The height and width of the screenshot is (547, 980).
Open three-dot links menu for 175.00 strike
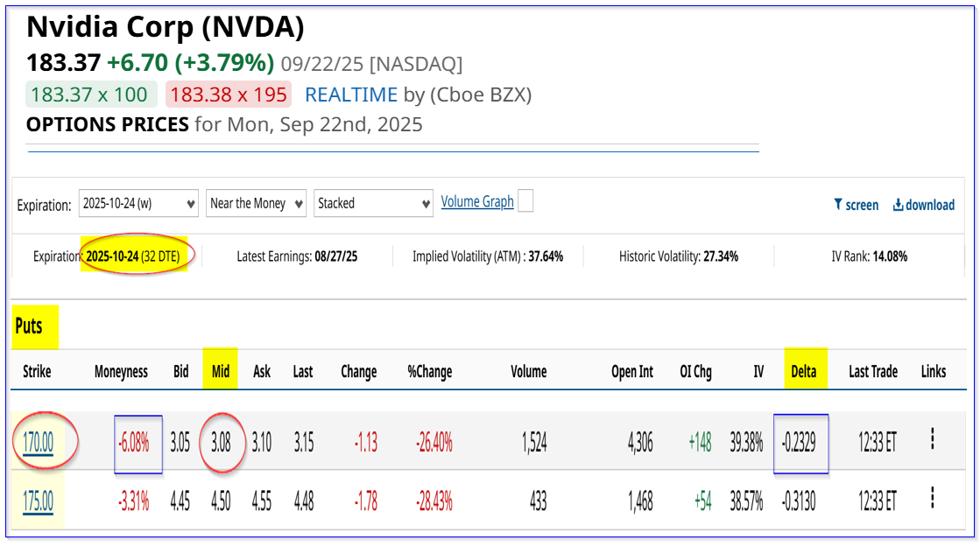[933, 498]
